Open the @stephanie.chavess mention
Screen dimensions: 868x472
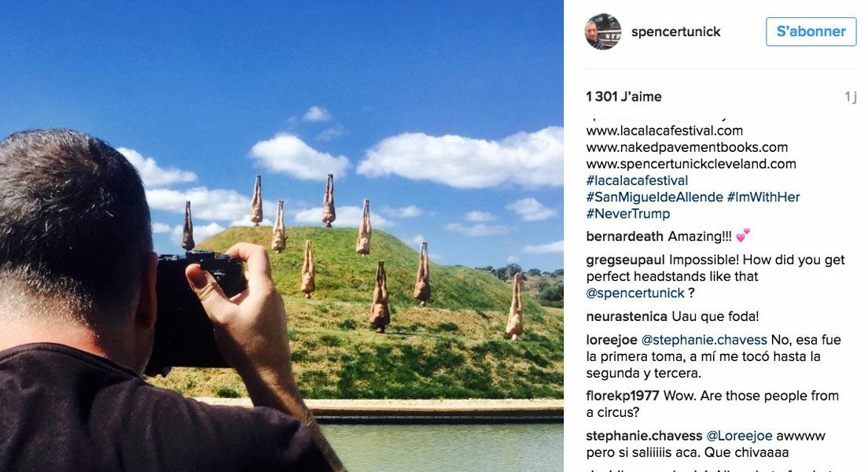[704, 340]
